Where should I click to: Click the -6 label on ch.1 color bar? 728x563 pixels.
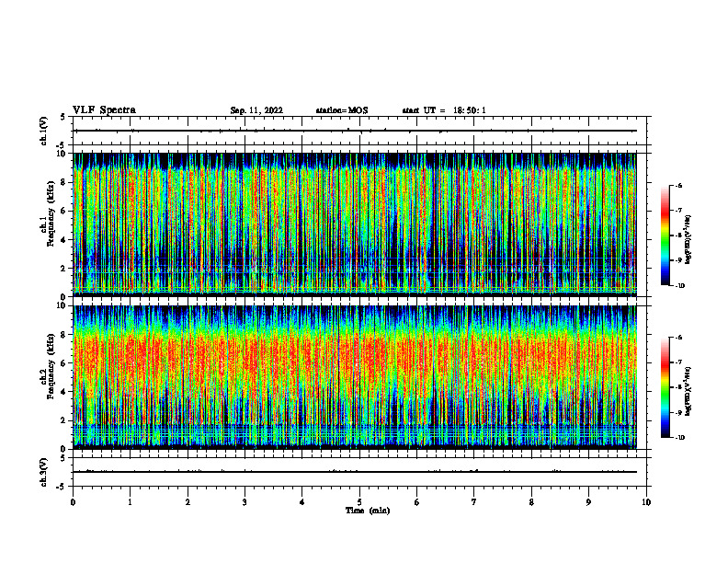click(678, 185)
